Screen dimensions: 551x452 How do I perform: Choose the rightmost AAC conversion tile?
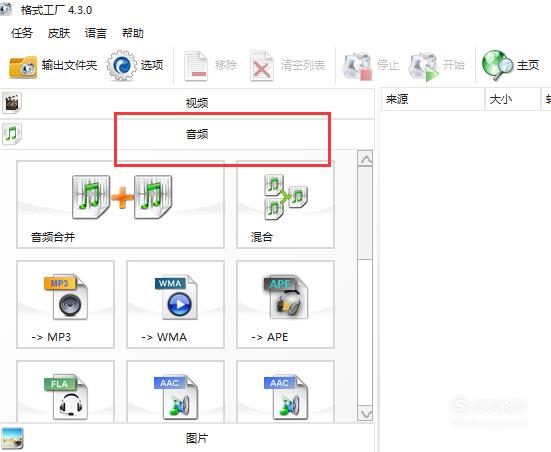point(285,391)
